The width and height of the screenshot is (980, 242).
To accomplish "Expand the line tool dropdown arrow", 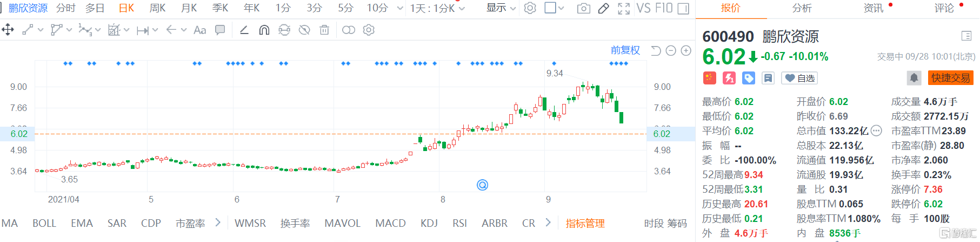I will tap(41, 30).
